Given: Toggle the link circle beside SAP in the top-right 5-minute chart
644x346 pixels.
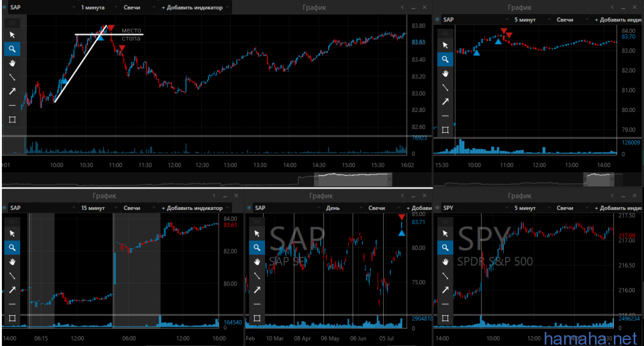Looking at the screenshot, I should click(x=437, y=19).
